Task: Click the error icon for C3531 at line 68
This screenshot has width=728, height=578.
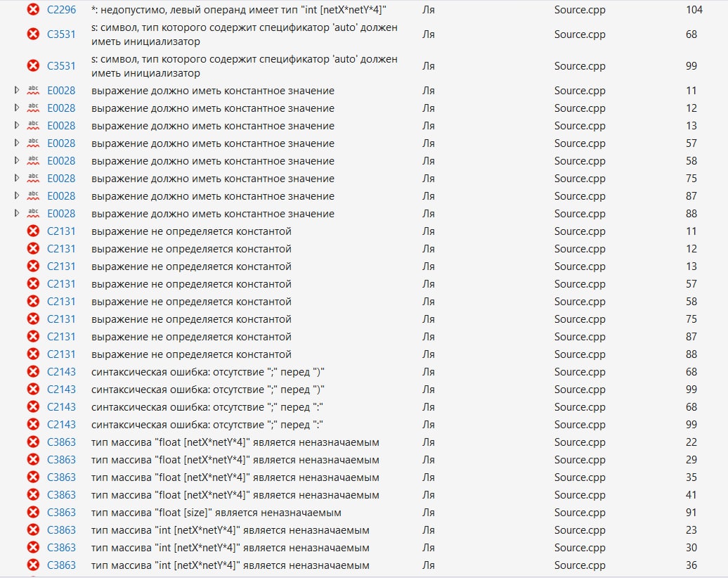Action: [x=33, y=34]
